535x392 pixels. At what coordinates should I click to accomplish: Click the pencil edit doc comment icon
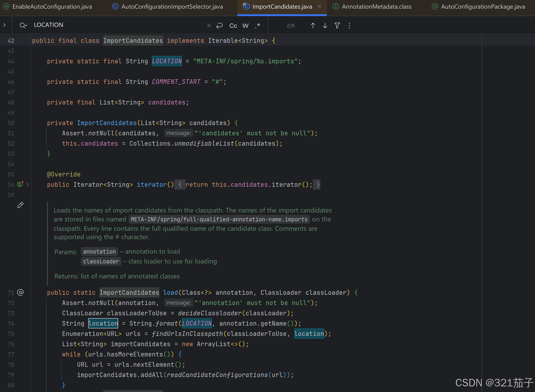tap(20, 205)
